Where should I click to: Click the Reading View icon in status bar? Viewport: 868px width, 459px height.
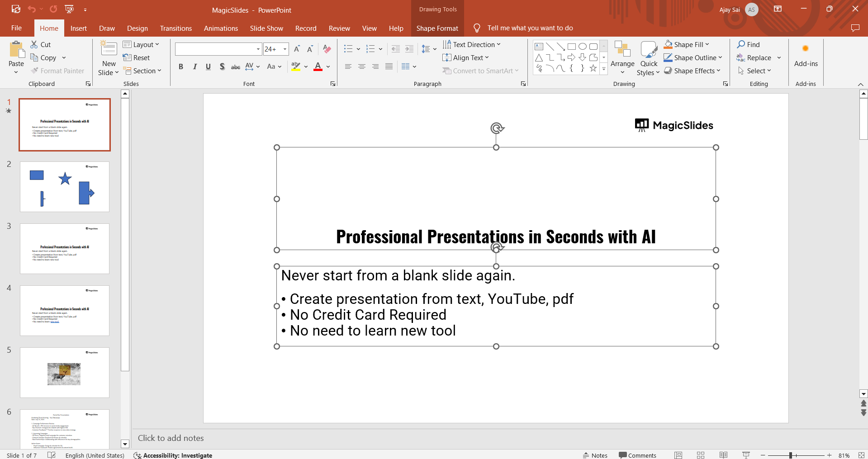(x=723, y=455)
